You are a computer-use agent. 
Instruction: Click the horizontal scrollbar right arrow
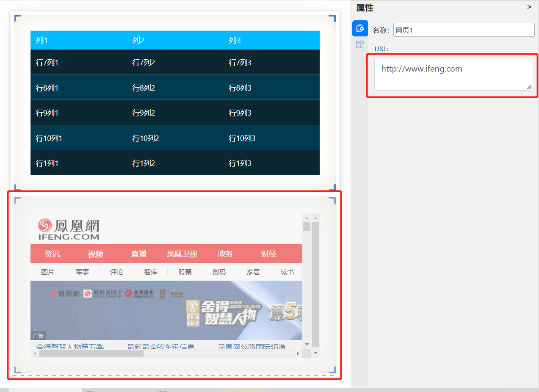pyautogui.click(x=298, y=354)
